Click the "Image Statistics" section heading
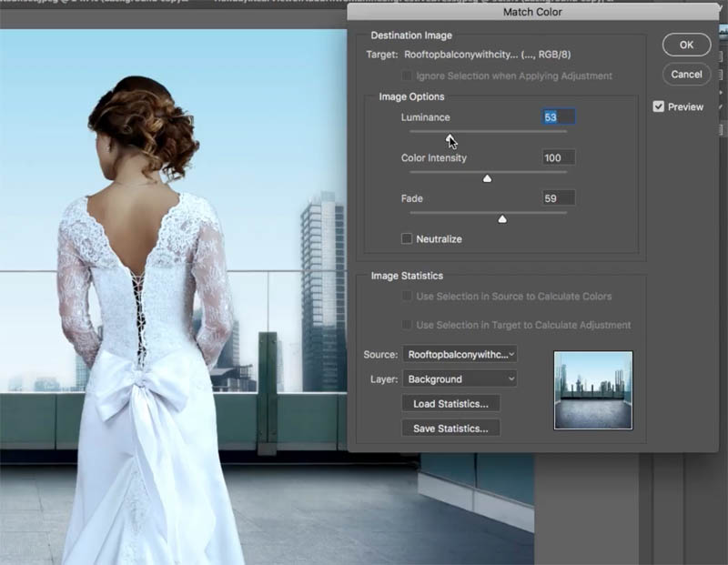Viewport: 728px width, 565px height. [x=407, y=276]
